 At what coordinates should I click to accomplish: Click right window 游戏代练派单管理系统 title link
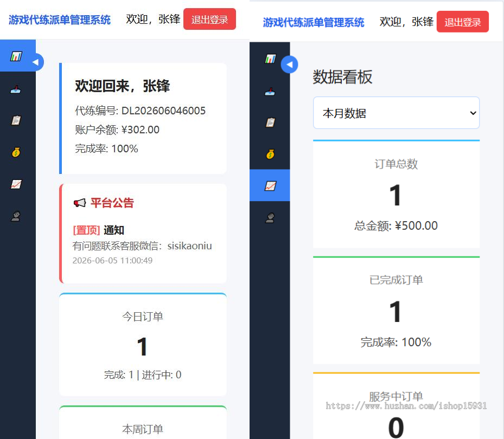click(x=314, y=22)
